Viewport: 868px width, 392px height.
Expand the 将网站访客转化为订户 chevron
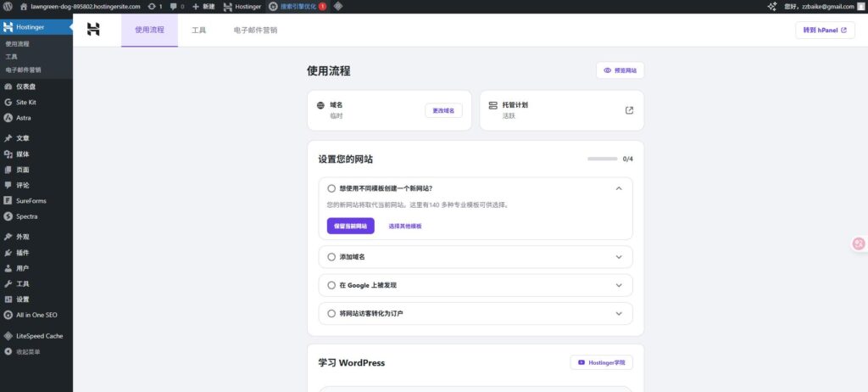coord(619,313)
